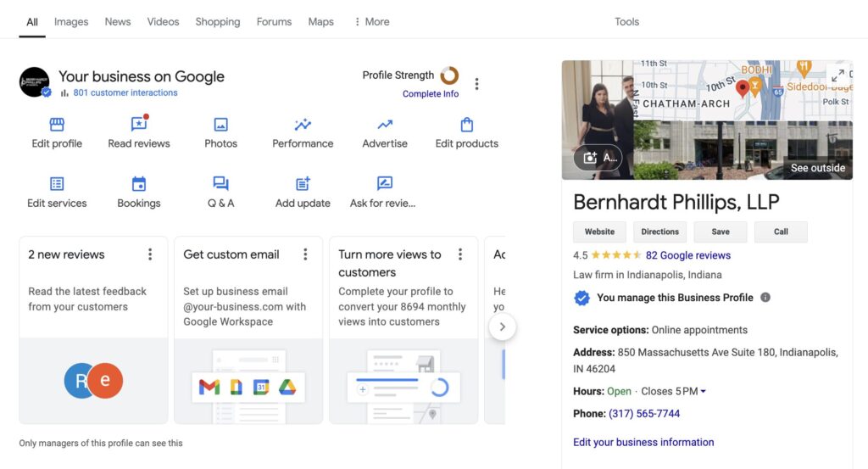Open the Performance sparkline icon
This screenshot has width=868, height=469.
click(303, 125)
